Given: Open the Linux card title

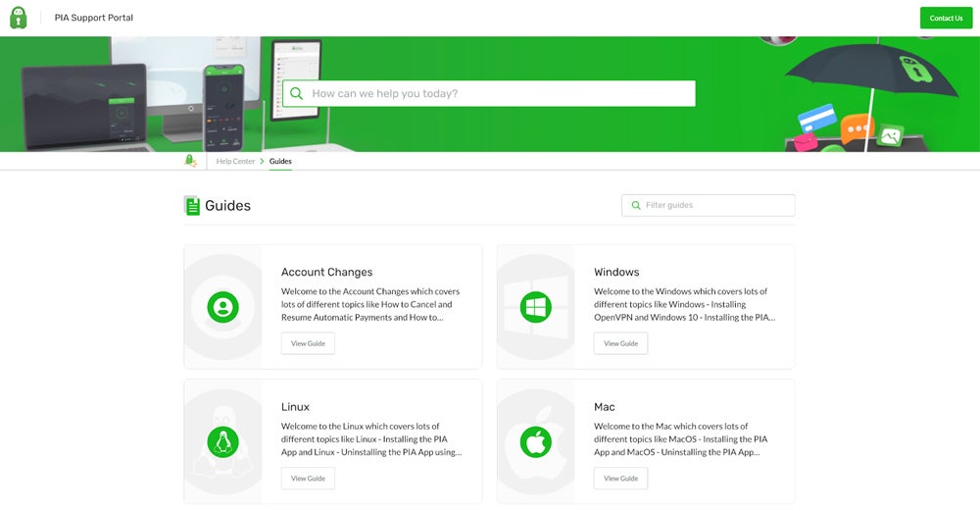Looking at the screenshot, I should pyautogui.click(x=295, y=407).
